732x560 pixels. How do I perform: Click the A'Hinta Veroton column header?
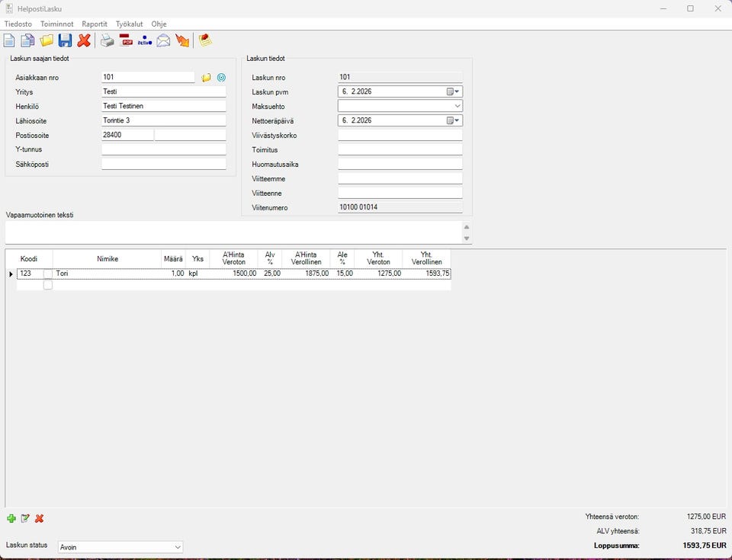(233, 258)
